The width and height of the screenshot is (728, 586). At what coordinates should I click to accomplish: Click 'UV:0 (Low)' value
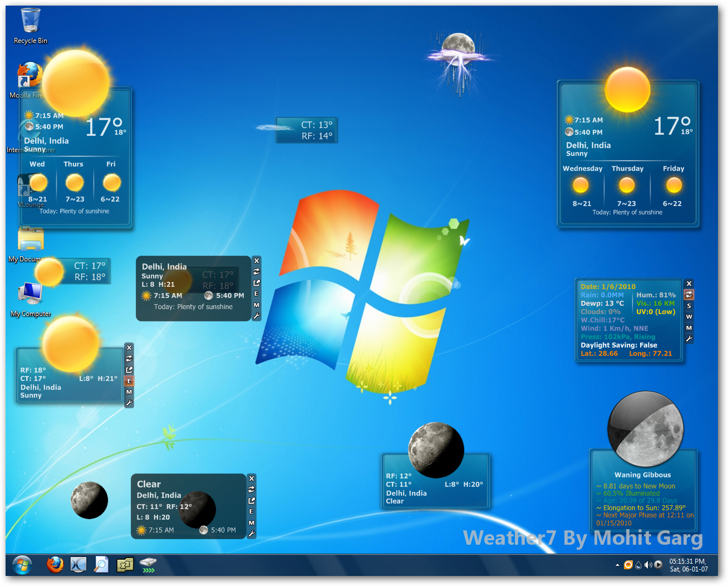[x=656, y=312]
